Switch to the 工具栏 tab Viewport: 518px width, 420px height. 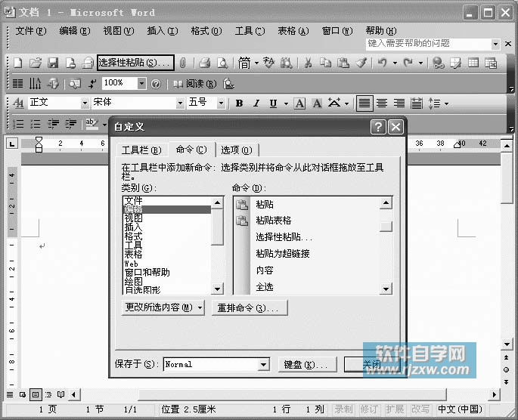141,150
